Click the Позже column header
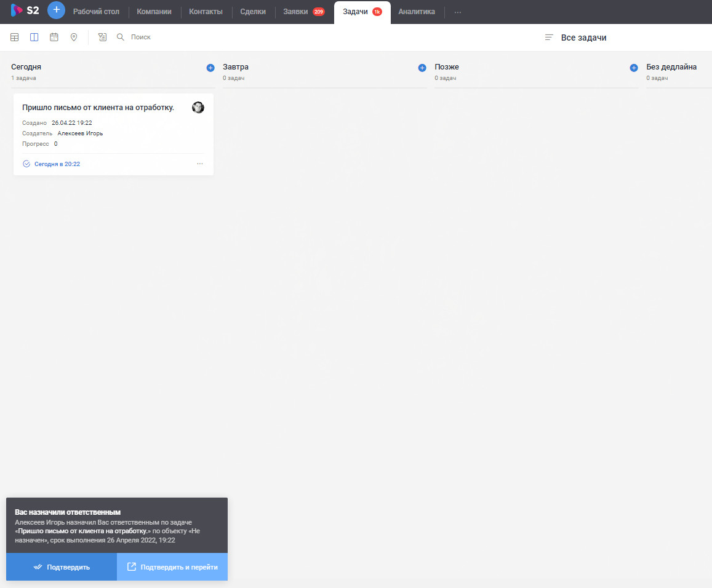This screenshot has width=712, height=588. 446,66
